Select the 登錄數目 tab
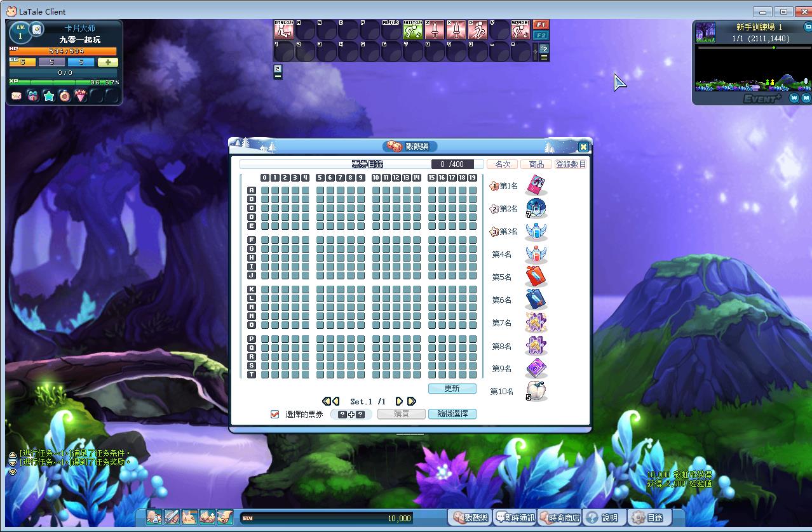The image size is (812, 532). pyautogui.click(x=571, y=164)
